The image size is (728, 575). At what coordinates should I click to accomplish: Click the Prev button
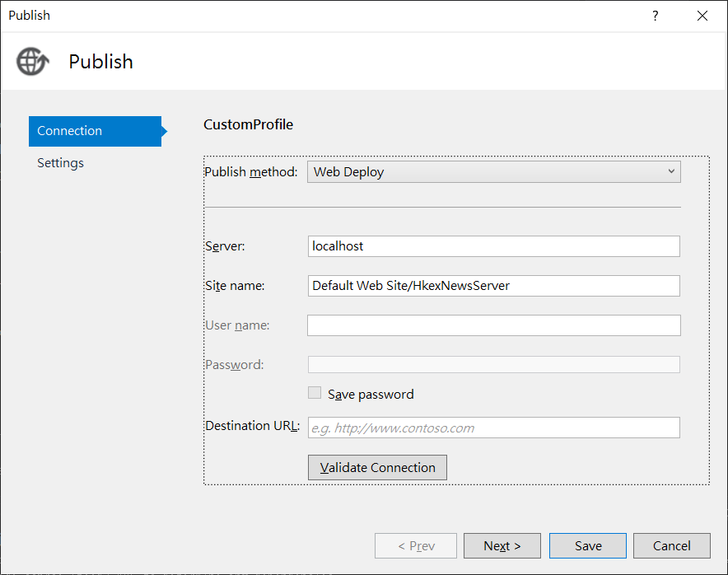click(x=416, y=545)
